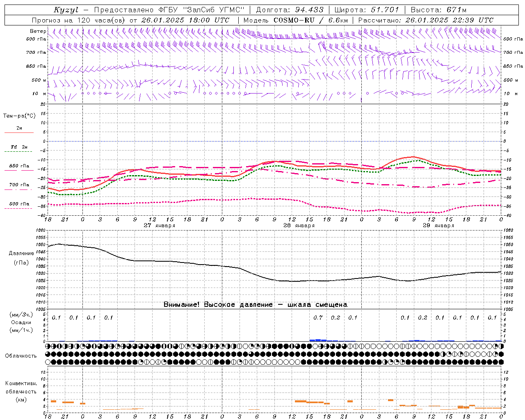Click the "(мм/1ч.)" precipitation unit label

coord(21,330)
